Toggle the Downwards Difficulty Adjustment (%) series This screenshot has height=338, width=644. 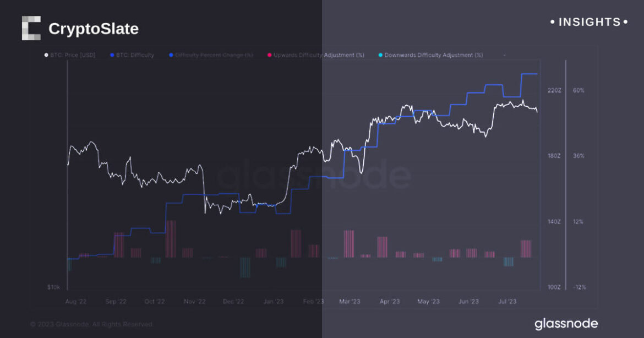pyautogui.click(x=434, y=55)
